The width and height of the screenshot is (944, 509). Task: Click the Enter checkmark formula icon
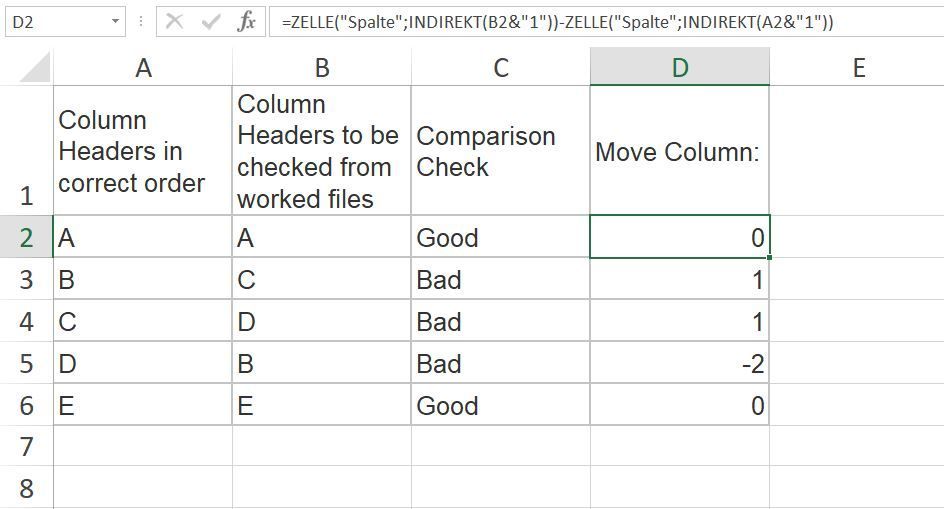(x=210, y=21)
